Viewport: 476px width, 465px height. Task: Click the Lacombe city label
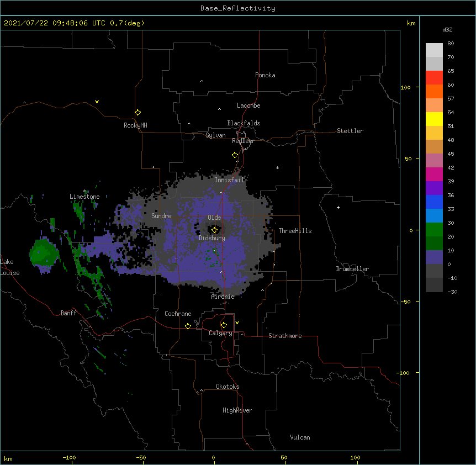(x=248, y=105)
